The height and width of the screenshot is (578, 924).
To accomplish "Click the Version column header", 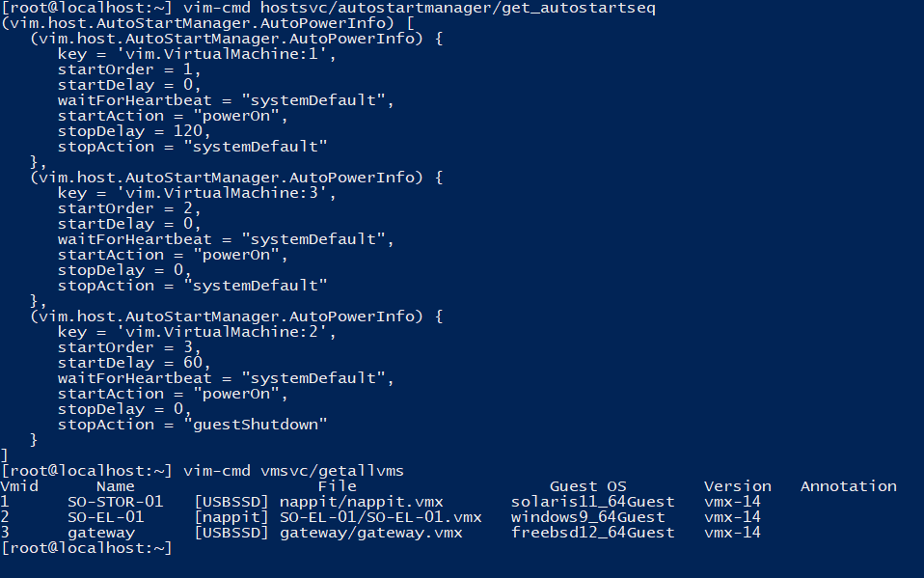I will point(737,486).
